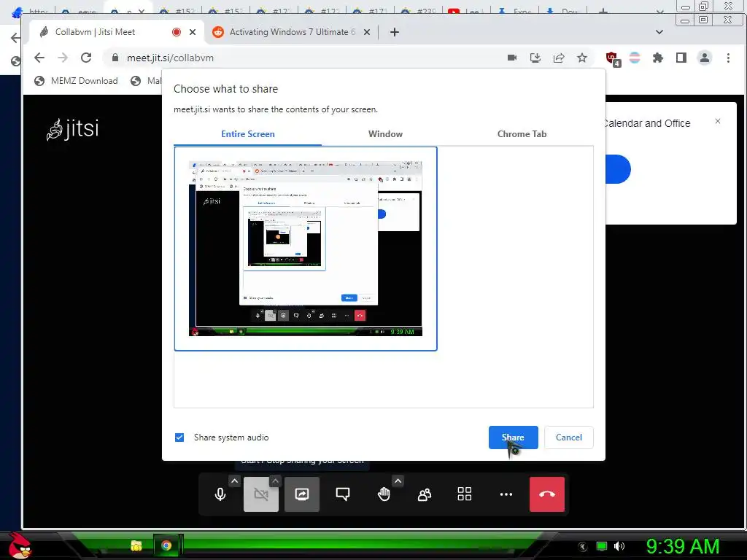Open the Extensions puzzle icon
This screenshot has width=747, height=560.
658,58
